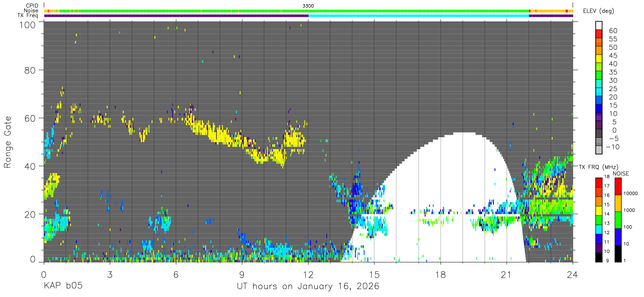The height and width of the screenshot is (297, 644).
Task: Click the CPID label at top left
Action: [32, 5]
